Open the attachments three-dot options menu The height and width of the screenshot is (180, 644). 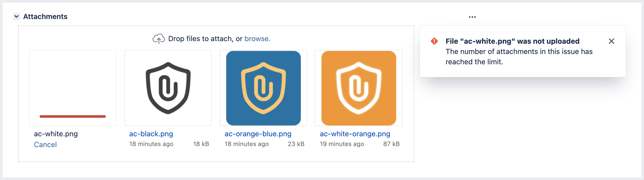click(472, 17)
